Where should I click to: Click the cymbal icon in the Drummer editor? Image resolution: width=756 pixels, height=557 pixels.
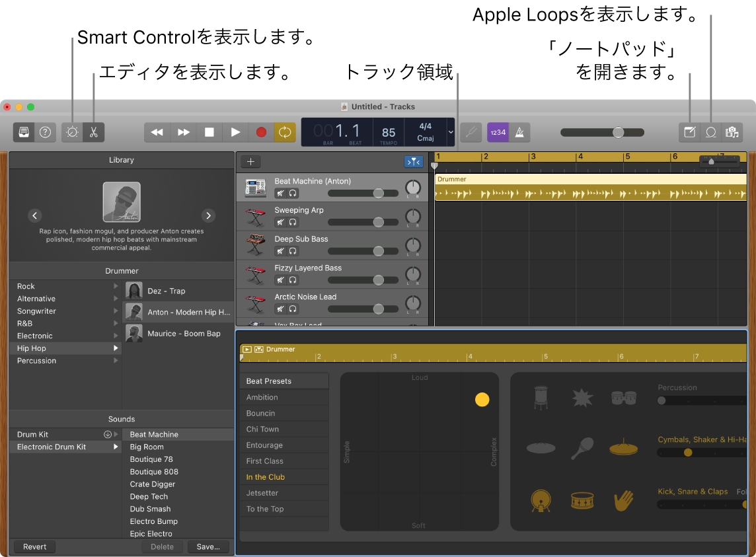[x=541, y=448]
